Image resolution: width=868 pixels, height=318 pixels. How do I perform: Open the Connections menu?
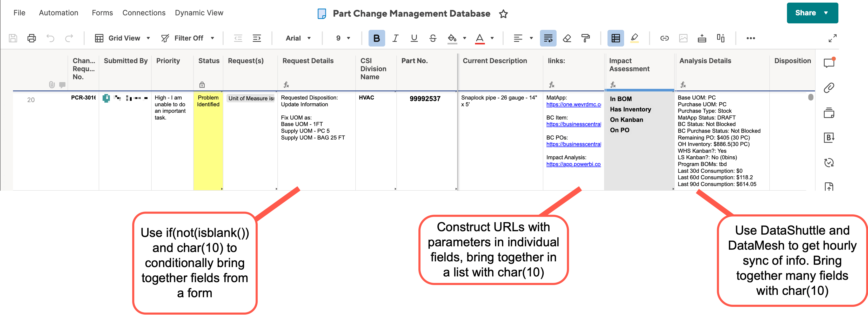[x=144, y=13]
